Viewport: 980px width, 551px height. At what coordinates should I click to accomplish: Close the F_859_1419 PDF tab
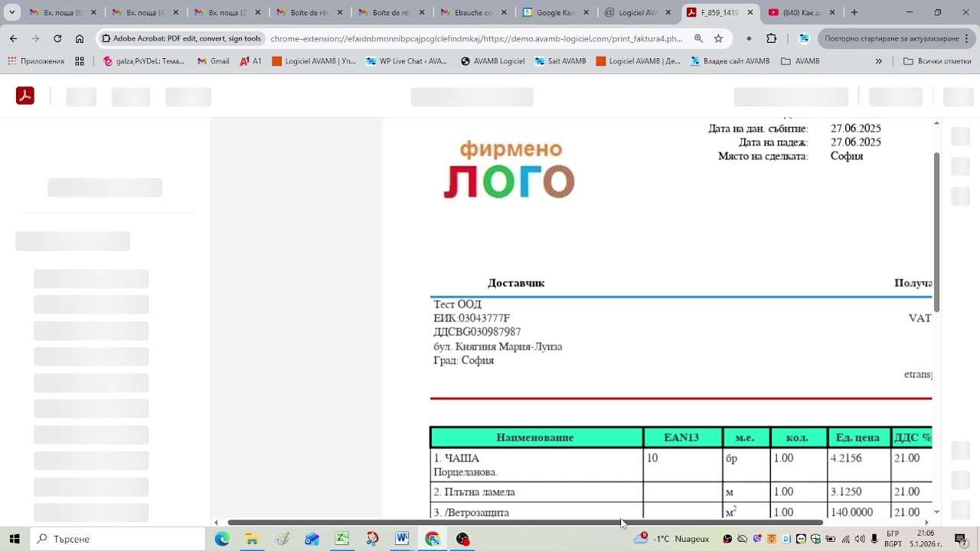pos(750,12)
